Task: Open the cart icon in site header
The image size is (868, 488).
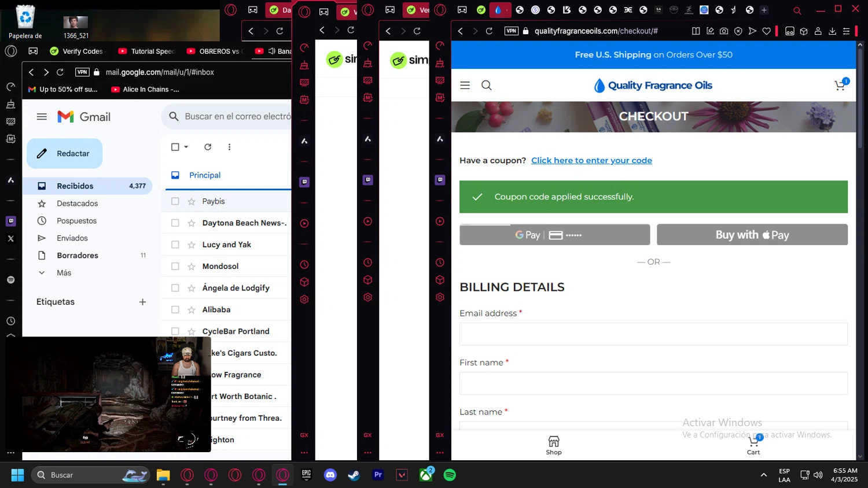Action: (x=840, y=86)
